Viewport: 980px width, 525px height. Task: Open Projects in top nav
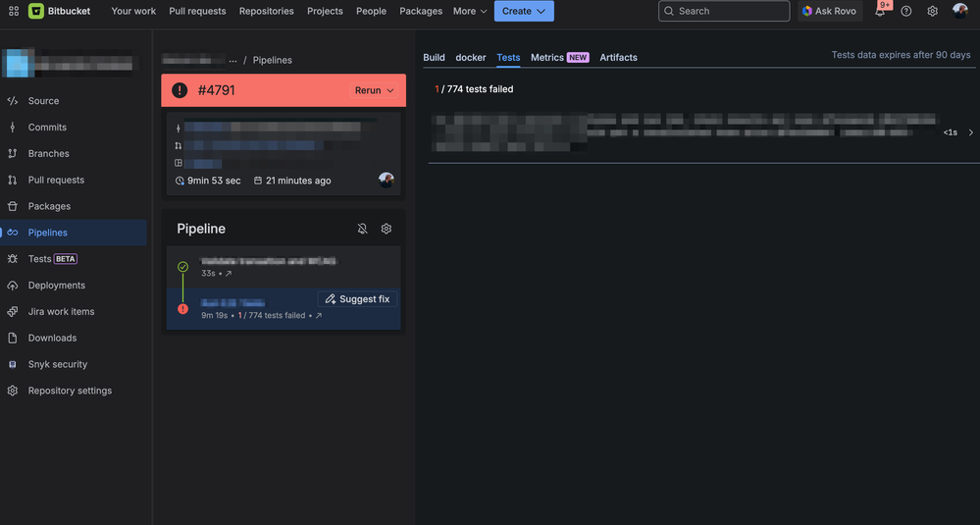pyautogui.click(x=325, y=11)
